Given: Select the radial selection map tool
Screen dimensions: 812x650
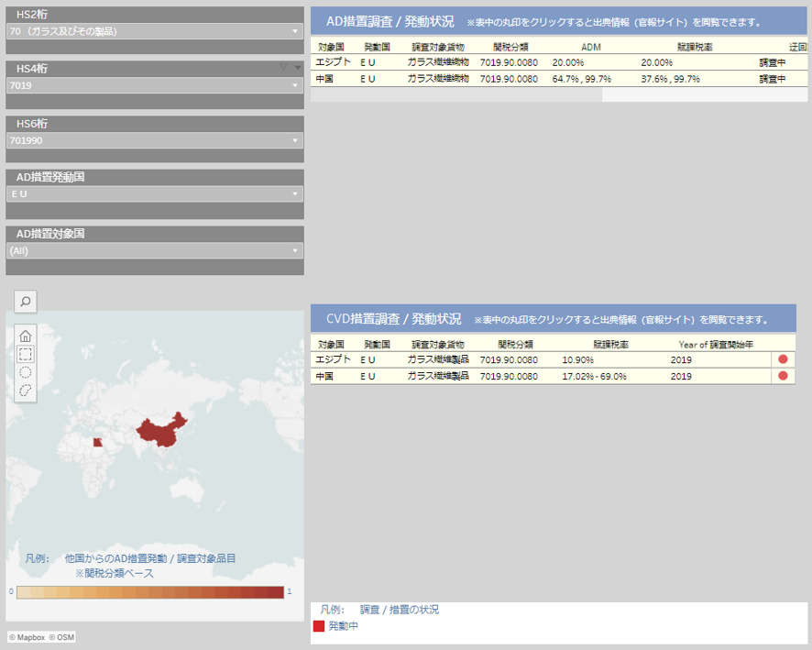Looking at the screenshot, I should point(26,372).
